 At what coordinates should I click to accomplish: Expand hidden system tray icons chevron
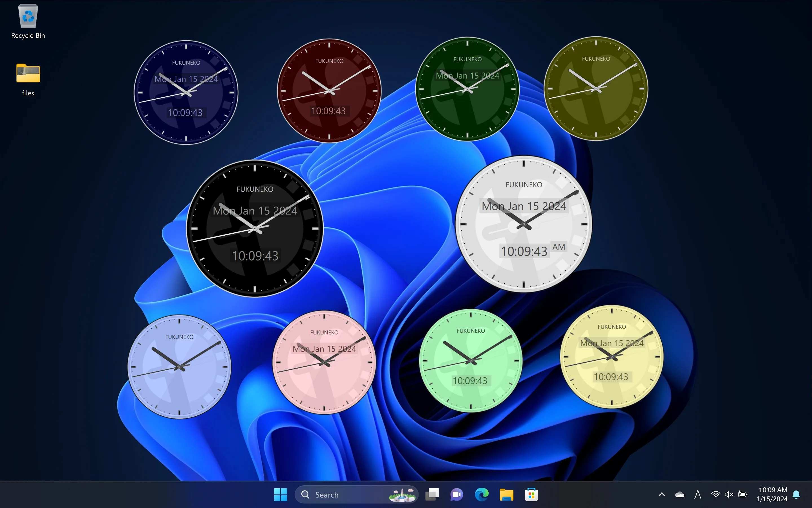662,494
